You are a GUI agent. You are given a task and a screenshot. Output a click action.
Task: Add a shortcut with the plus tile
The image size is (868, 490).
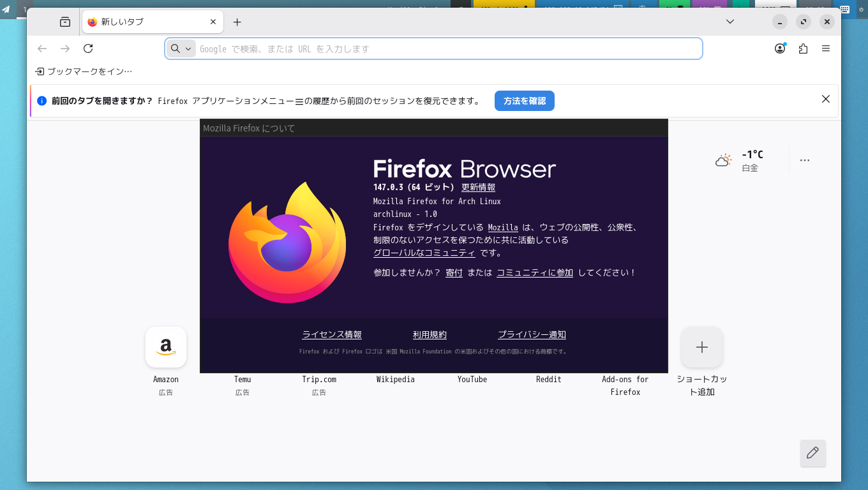tap(702, 347)
